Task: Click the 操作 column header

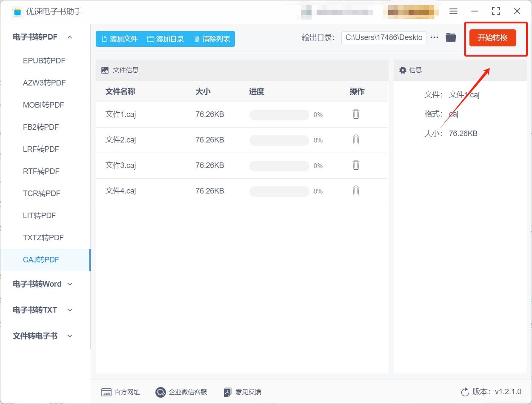Action: pyautogui.click(x=357, y=91)
